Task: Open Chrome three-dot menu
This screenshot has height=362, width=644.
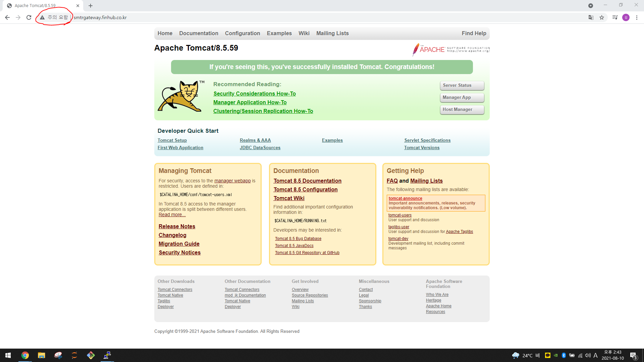Action: coord(637,17)
